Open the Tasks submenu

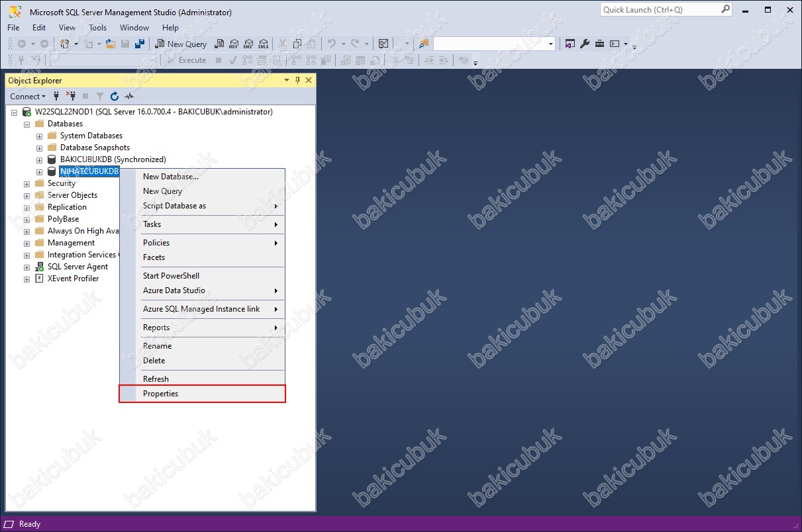tap(202, 224)
